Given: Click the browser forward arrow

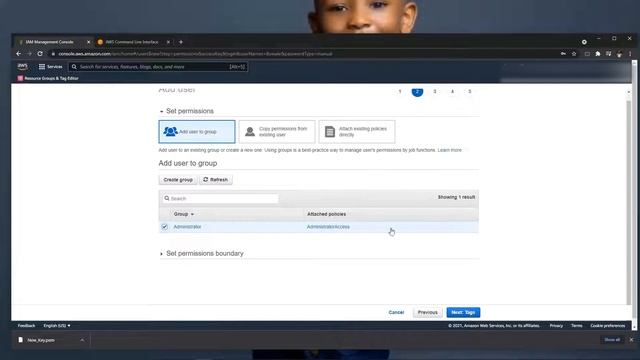Looking at the screenshot, I should click(29, 53).
